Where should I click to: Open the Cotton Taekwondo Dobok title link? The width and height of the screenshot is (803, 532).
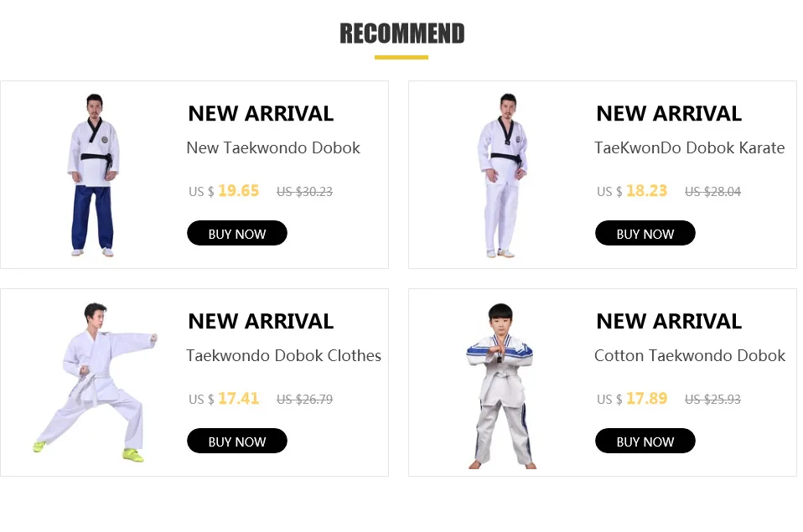[x=689, y=355]
